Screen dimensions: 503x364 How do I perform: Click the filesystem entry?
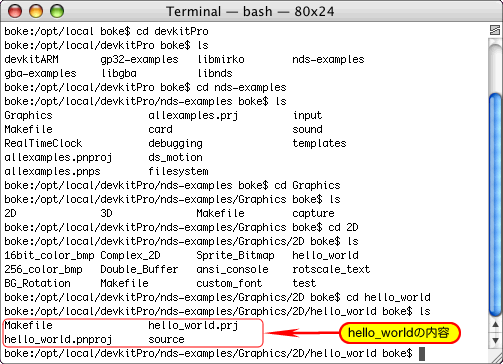pyautogui.click(x=178, y=172)
